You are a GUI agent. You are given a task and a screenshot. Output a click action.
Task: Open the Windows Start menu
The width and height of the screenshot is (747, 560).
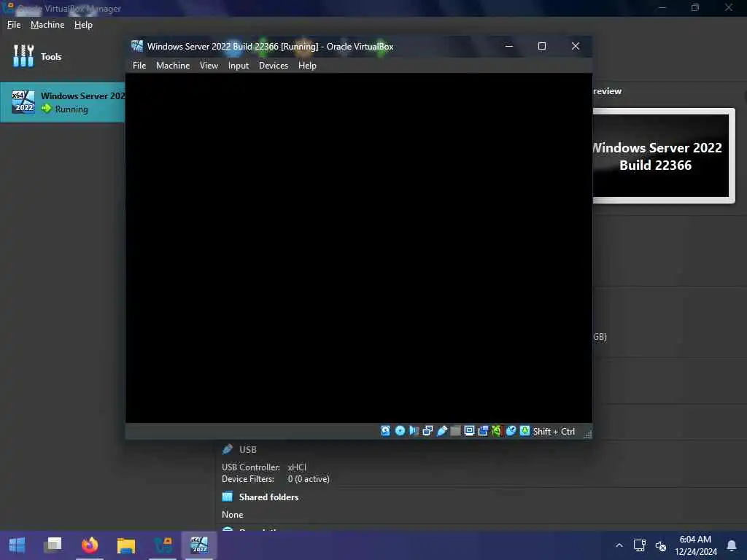tap(18, 545)
